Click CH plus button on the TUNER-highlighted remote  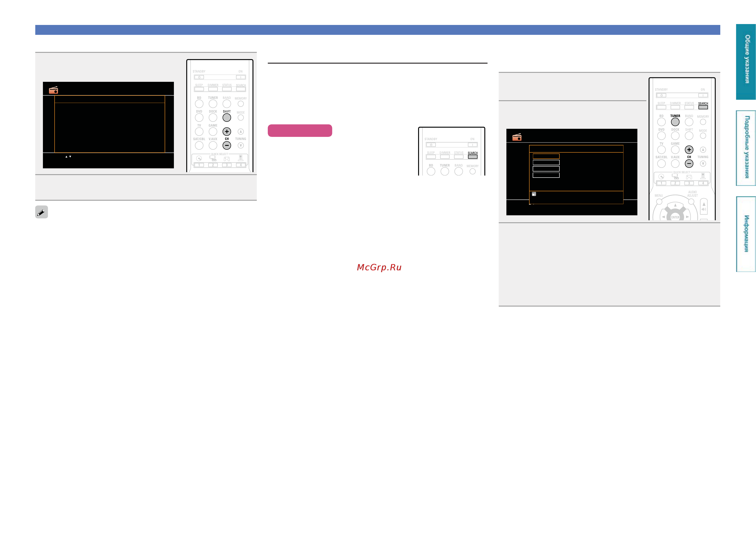[x=689, y=149]
